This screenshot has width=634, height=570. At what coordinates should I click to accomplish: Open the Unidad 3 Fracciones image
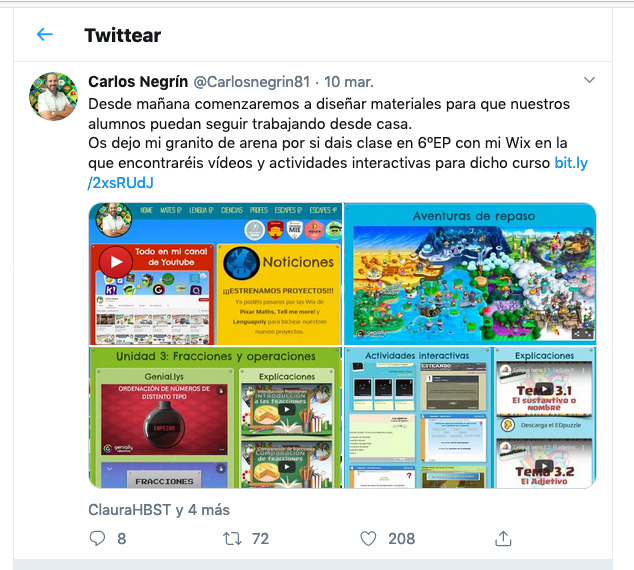point(216,418)
